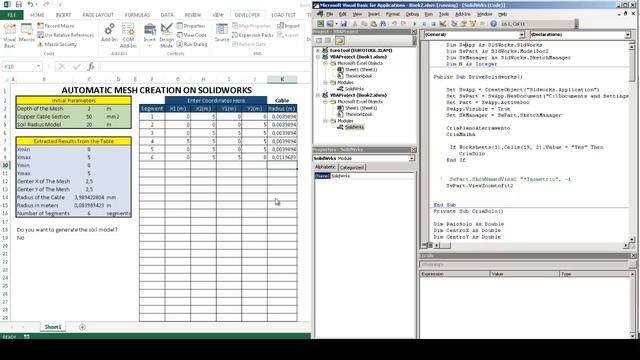Collapse the Book2 Modules folder
The width and height of the screenshot is (640, 360).
click(x=325, y=121)
